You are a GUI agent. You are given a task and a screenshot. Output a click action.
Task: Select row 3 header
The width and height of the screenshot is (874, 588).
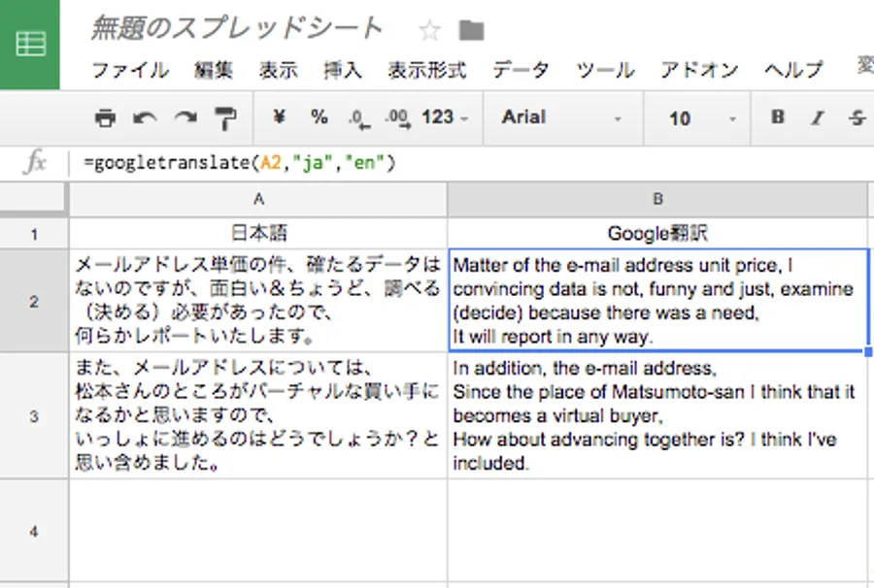pyautogui.click(x=34, y=416)
